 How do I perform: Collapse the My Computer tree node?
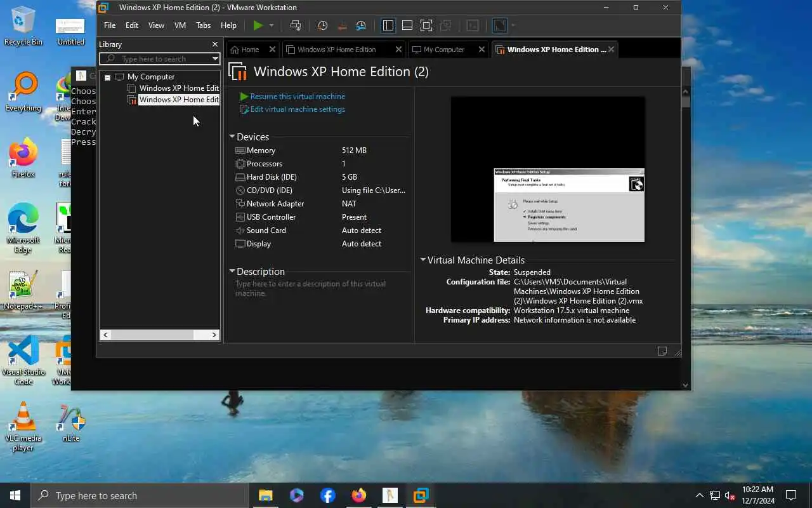(x=107, y=77)
